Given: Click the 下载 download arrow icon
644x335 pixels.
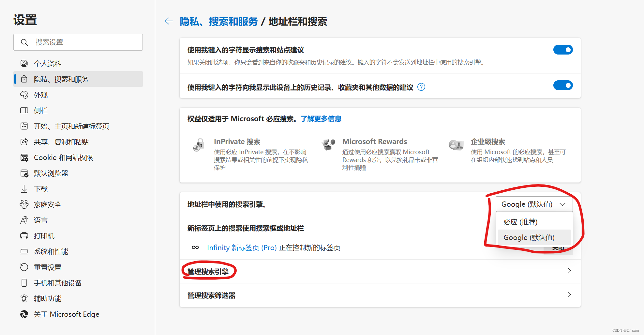Looking at the screenshot, I should [x=24, y=189].
